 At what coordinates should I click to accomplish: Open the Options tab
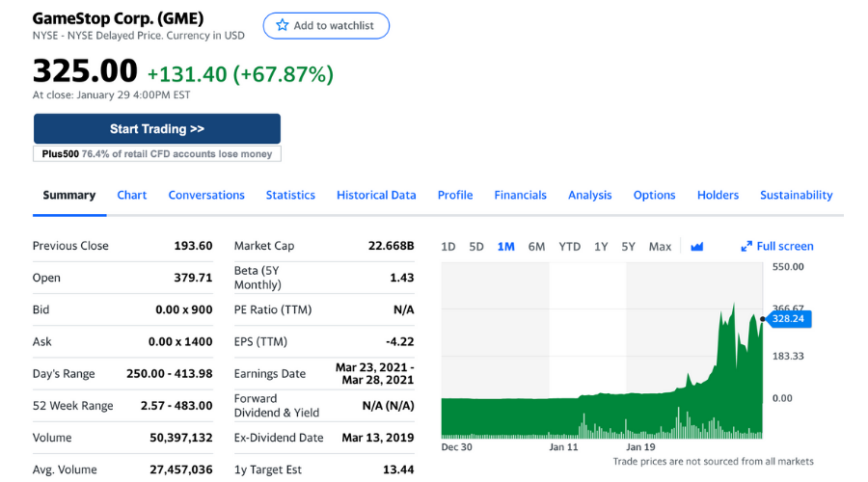point(654,195)
